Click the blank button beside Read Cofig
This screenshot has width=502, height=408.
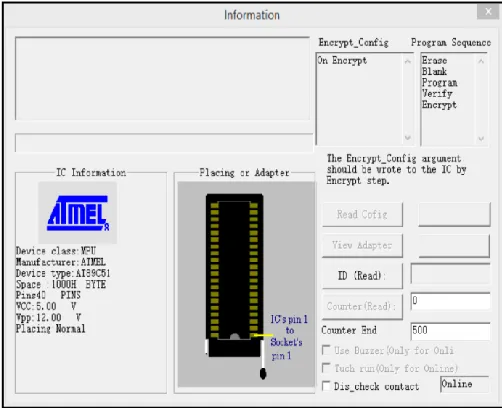tap(454, 214)
